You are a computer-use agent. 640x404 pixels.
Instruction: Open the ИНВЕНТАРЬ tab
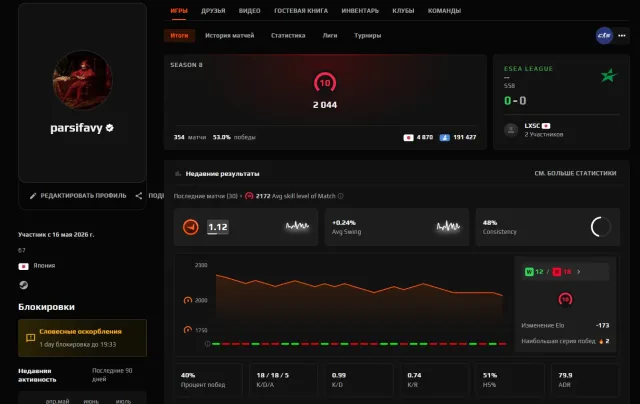click(x=360, y=11)
